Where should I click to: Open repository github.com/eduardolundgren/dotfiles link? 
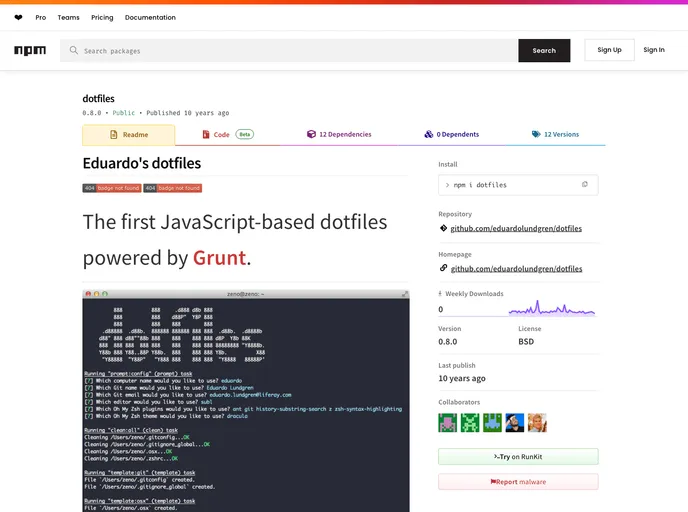pyautogui.click(x=516, y=228)
